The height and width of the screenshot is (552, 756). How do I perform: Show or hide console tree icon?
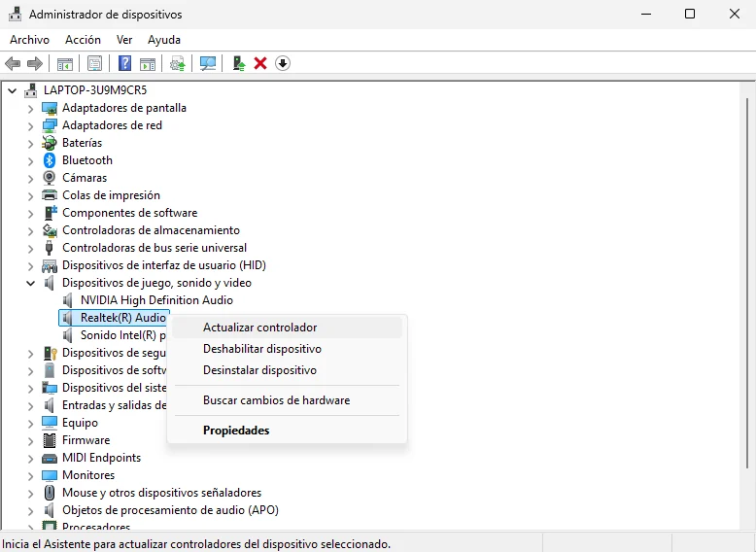click(x=64, y=63)
